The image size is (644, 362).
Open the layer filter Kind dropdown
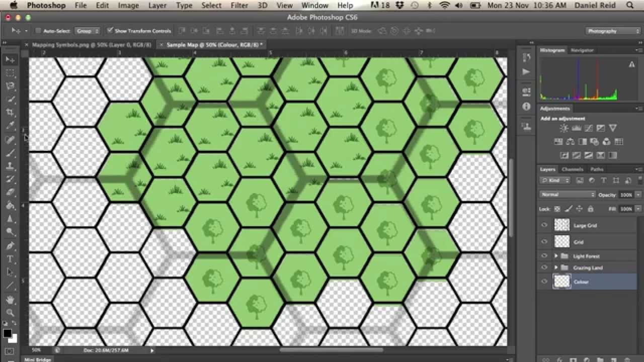pyautogui.click(x=555, y=180)
